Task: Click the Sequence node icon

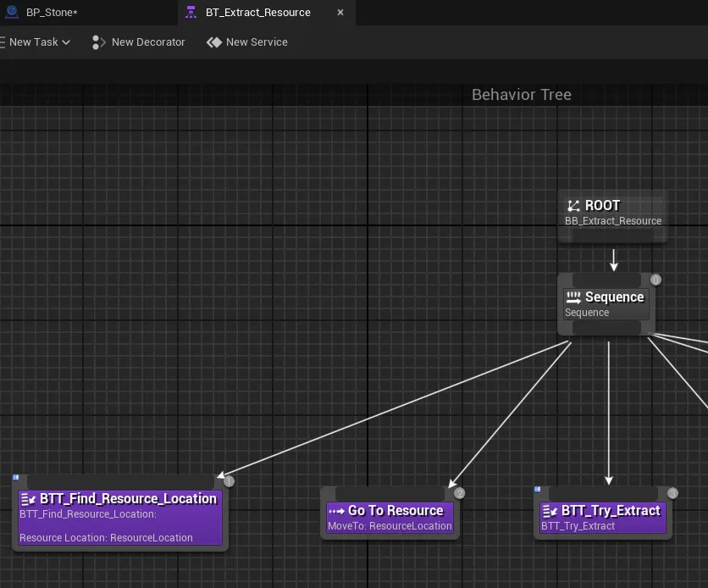Action: click(573, 297)
